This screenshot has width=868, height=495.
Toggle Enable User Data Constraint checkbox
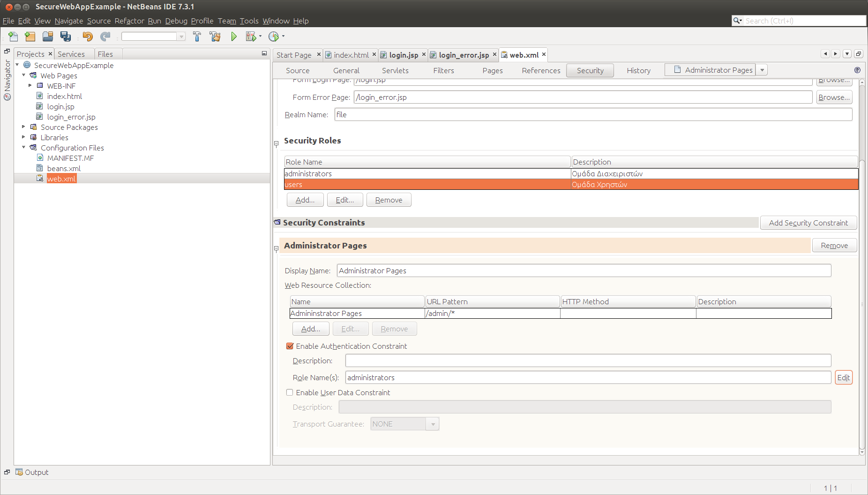coord(290,392)
